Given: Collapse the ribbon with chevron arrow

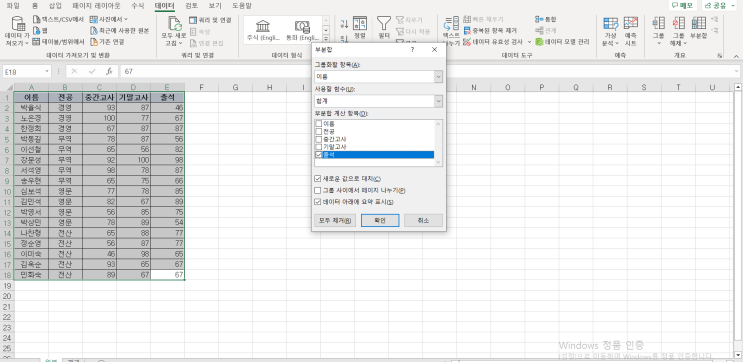Looking at the screenshot, I should (737, 55).
